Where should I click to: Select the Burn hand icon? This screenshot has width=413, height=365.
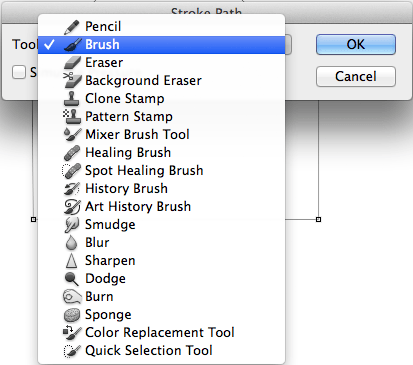coord(72,297)
